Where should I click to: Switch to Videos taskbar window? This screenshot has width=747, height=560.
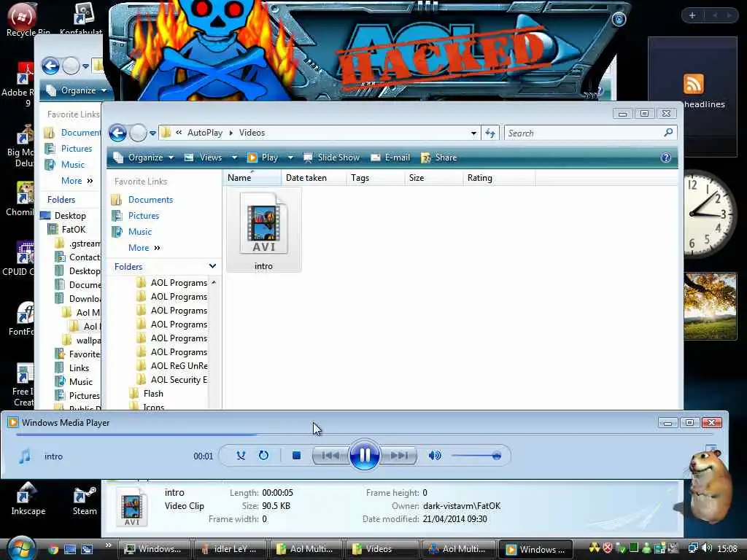coord(382,550)
